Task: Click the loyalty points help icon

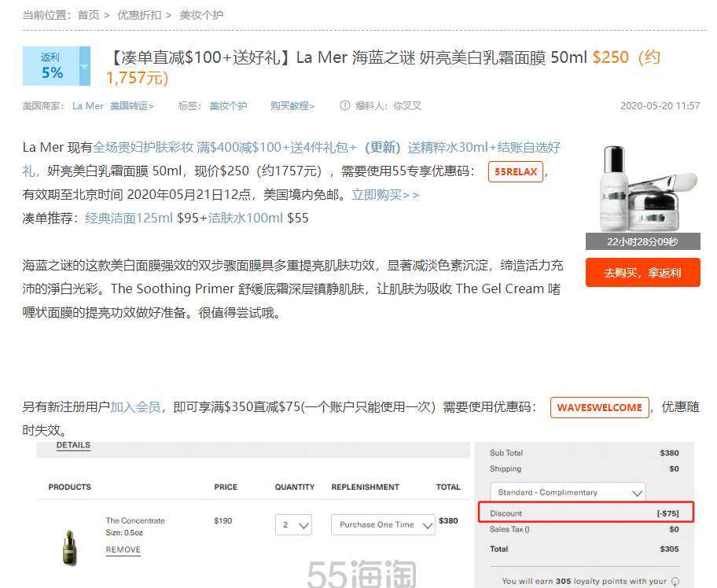Action: click(x=675, y=581)
